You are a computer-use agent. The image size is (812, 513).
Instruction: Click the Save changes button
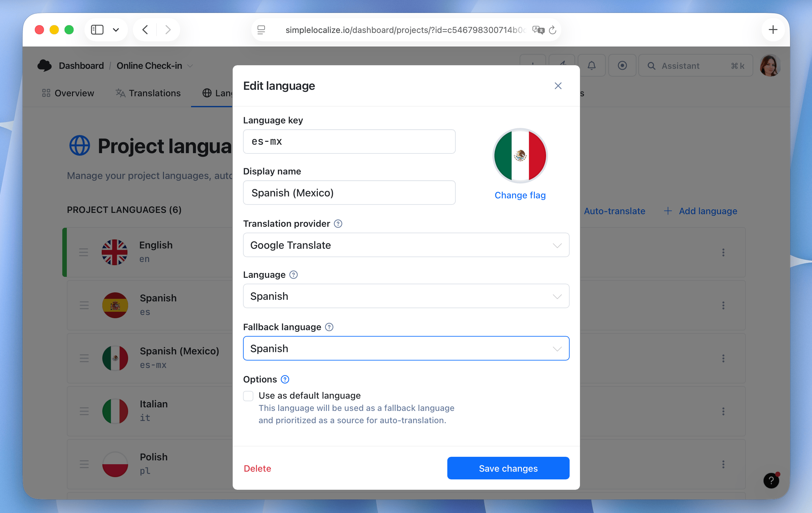coord(508,468)
